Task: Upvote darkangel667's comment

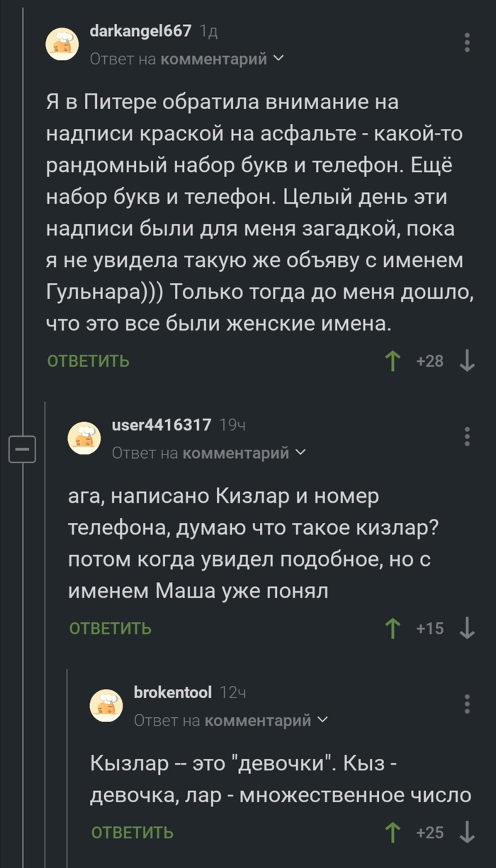Action: click(390, 362)
